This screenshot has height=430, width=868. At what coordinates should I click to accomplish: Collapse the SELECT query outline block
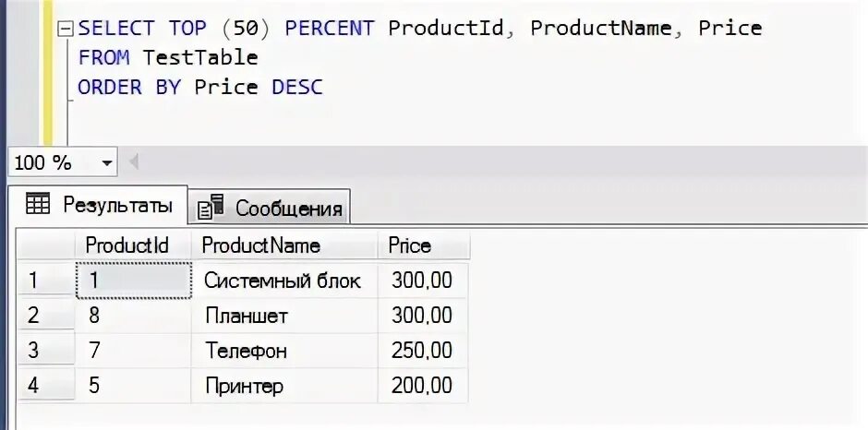pyautogui.click(x=65, y=29)
